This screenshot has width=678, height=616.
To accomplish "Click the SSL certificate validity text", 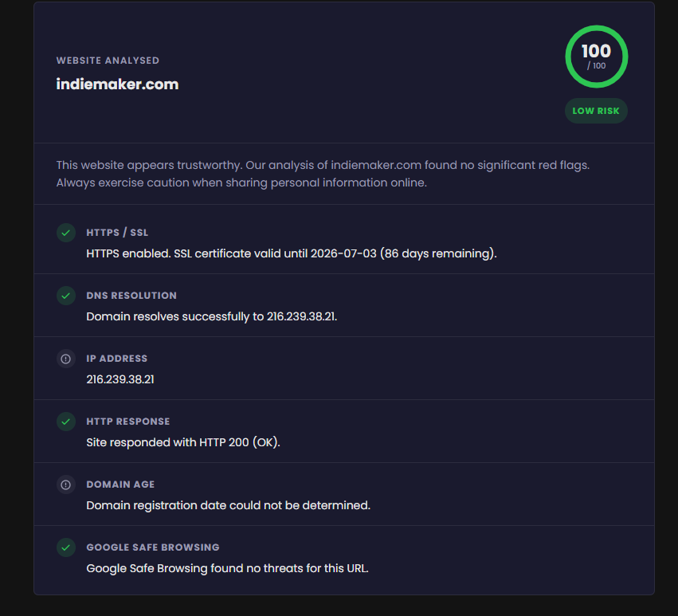I will [x=291, y=253].
